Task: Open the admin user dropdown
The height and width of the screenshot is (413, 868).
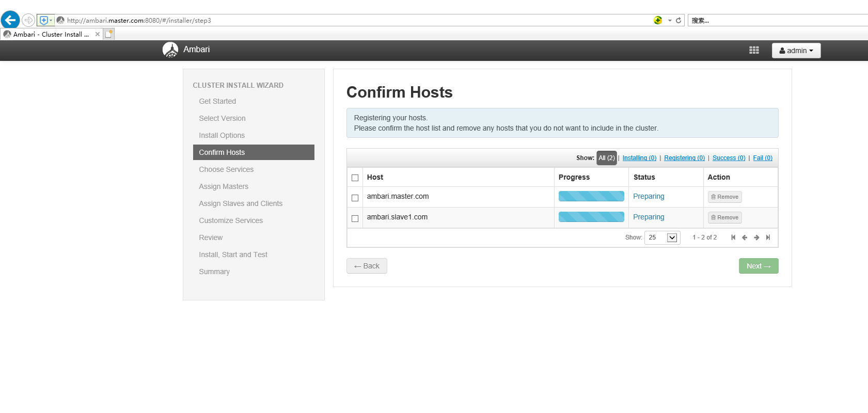Action: (x=796, y=51)
